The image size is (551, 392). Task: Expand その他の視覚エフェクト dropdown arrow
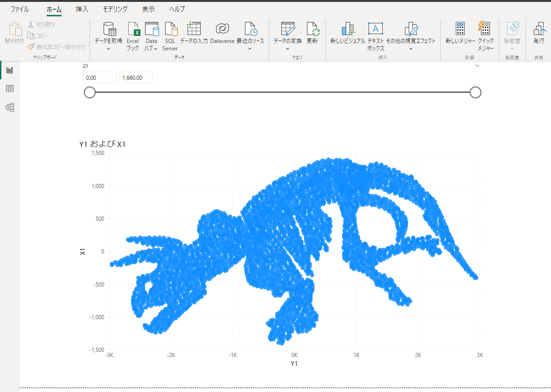411,49
